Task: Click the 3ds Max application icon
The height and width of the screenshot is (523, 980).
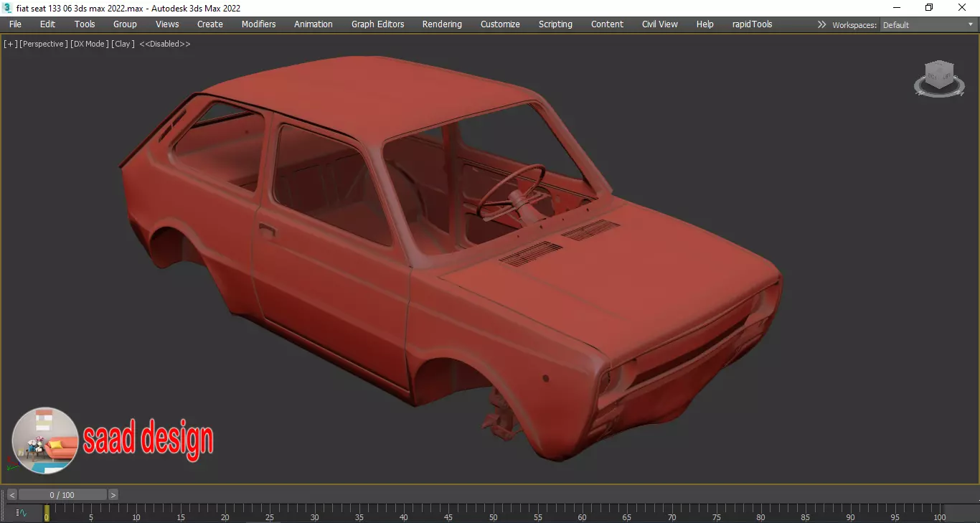Action: pyautogui.click(x=8, y=8)
